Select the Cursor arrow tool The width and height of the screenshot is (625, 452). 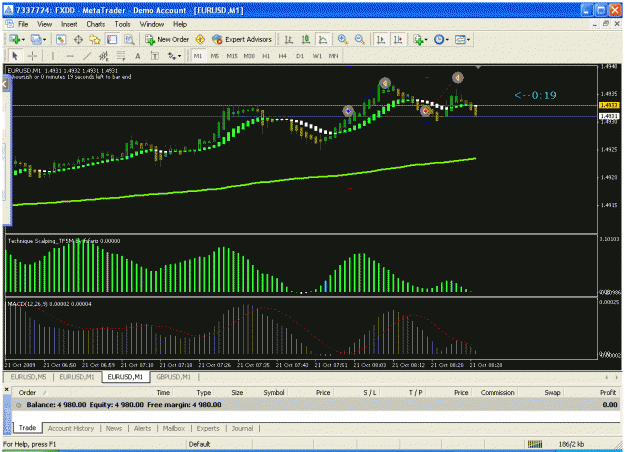15,56
